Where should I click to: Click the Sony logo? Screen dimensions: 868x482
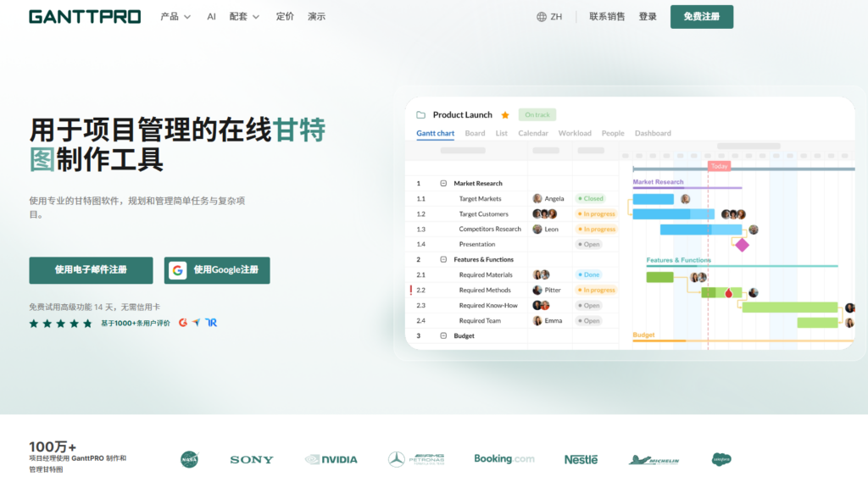click(252, 460)
